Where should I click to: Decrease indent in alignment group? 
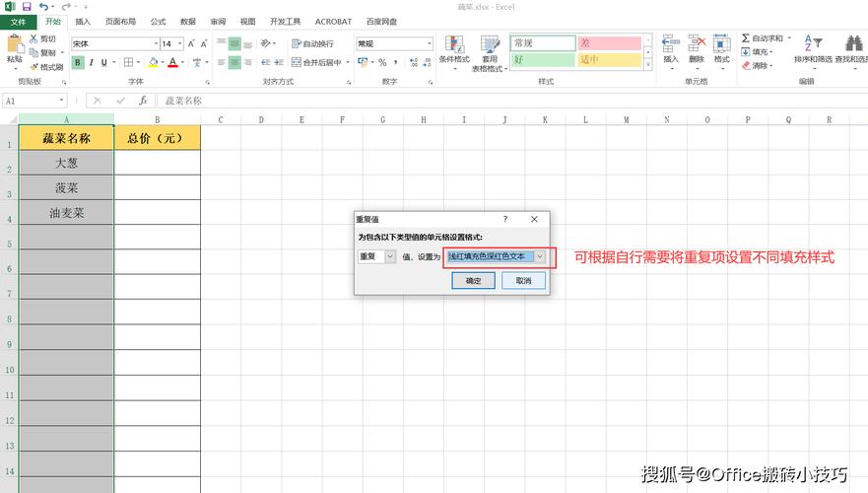(266, 62)
